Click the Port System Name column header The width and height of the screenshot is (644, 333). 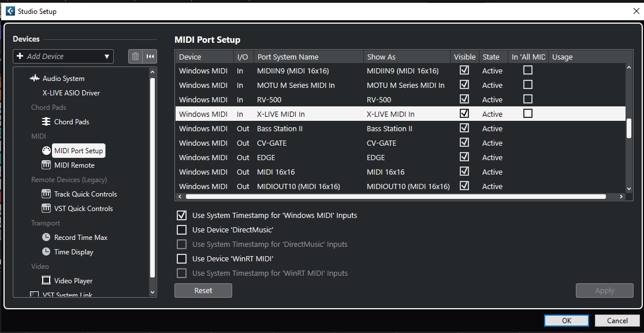click(308, 57)
